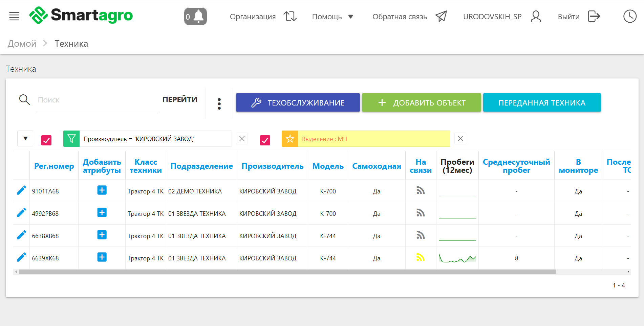Image resolution: width=644 pixels, height=326 pixels.
Task: Click the horizontal table scrollbar
Action: tap(287, 272)
